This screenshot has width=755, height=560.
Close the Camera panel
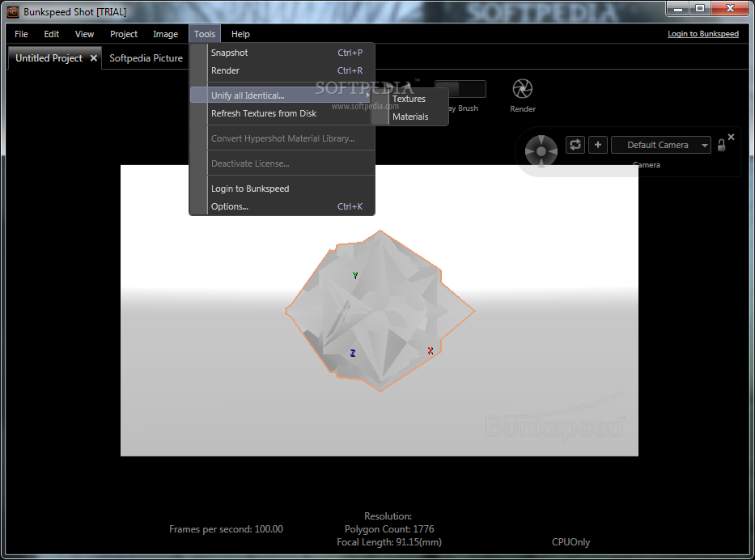[731, 137]
